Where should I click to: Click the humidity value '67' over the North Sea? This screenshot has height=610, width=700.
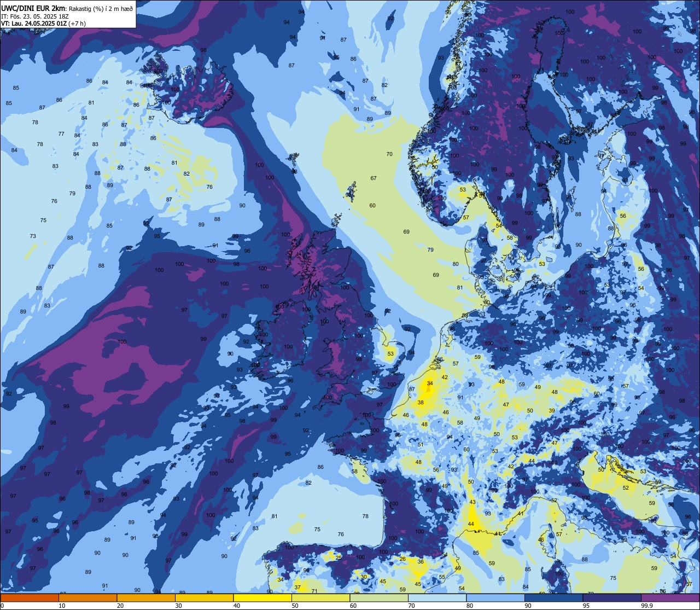[374, 178]
